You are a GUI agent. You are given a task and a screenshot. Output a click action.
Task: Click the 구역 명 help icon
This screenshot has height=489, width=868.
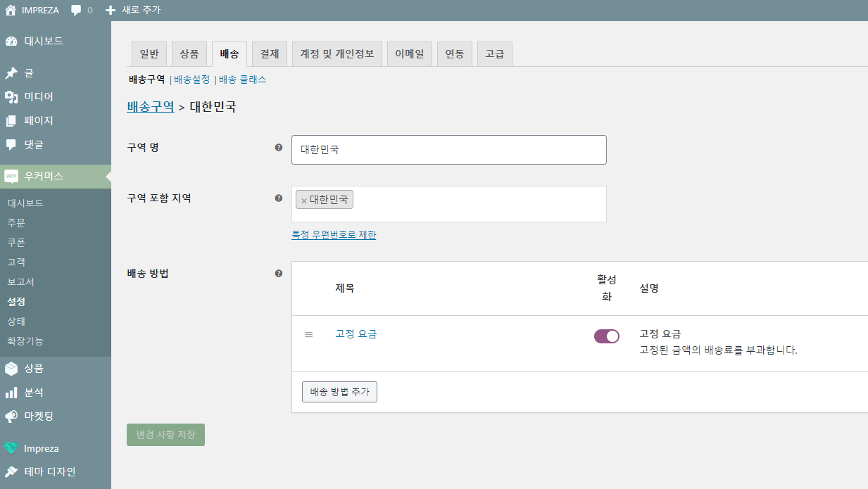(278, 147)
